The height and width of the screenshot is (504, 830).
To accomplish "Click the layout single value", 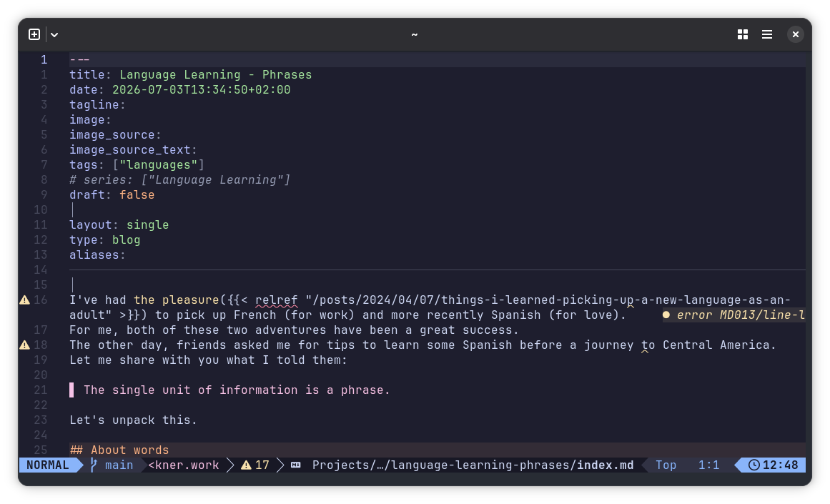I will click(147, 225).
